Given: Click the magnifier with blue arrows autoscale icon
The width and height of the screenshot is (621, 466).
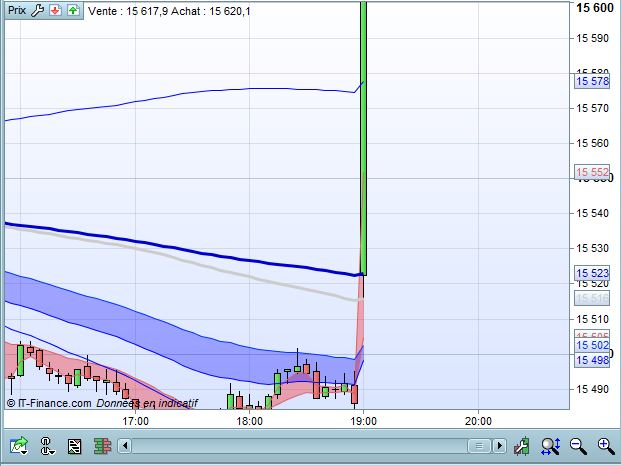Looking at the screenshot, I should (551, 446).
